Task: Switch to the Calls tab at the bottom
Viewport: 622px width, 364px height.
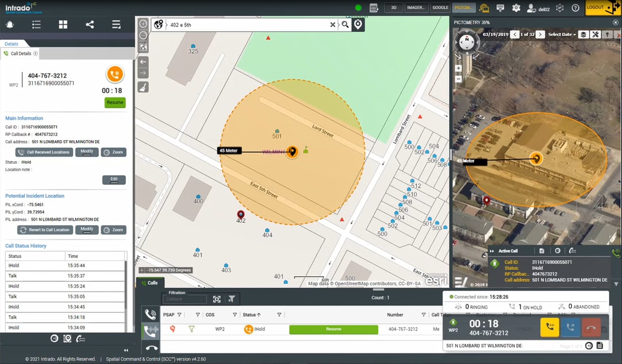Action: click(149, 283)
